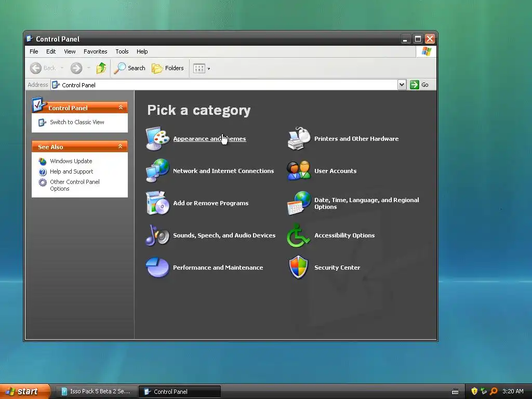Open the Security Center shield icon
The image size is (532, 399).
pyautogui.click(x=298, y=268)
